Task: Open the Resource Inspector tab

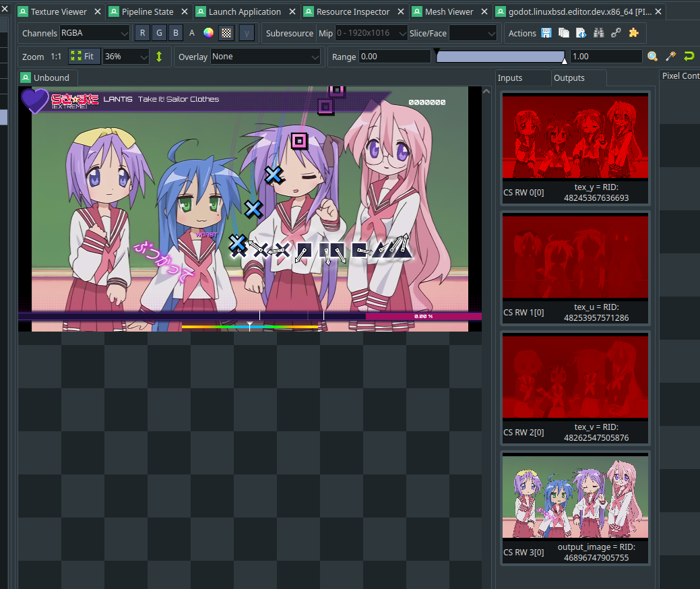Action: click(352, 11)
